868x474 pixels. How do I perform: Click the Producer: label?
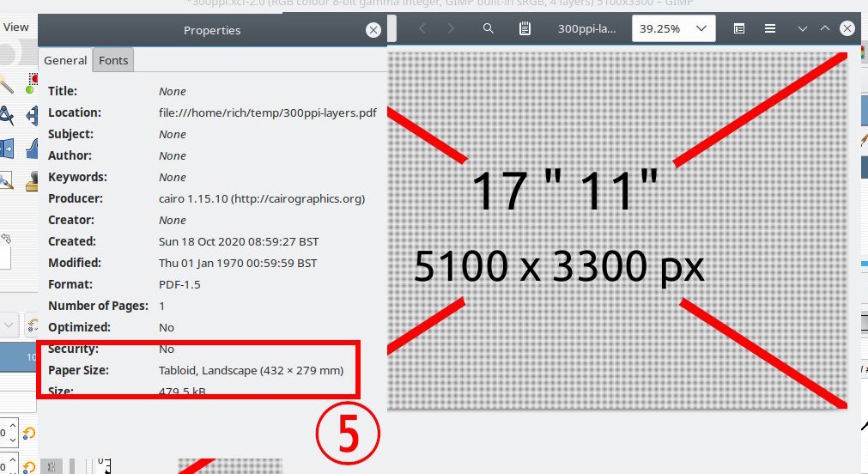[76, 198]
